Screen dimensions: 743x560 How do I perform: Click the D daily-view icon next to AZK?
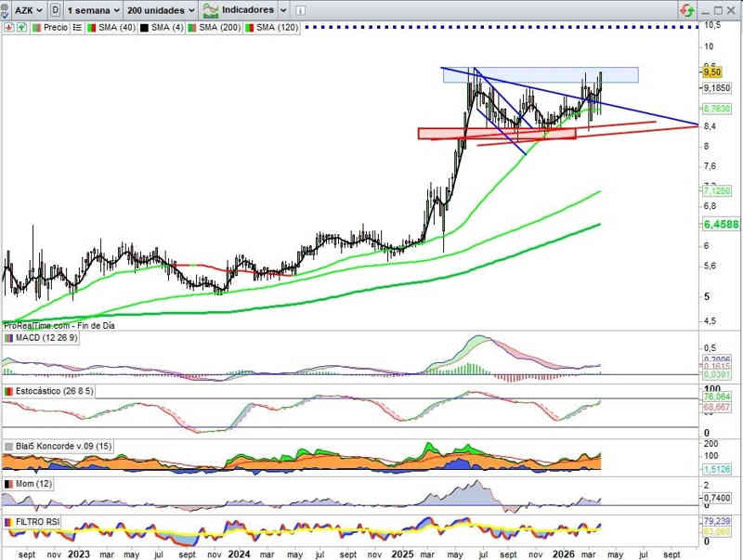coord(57,10)
